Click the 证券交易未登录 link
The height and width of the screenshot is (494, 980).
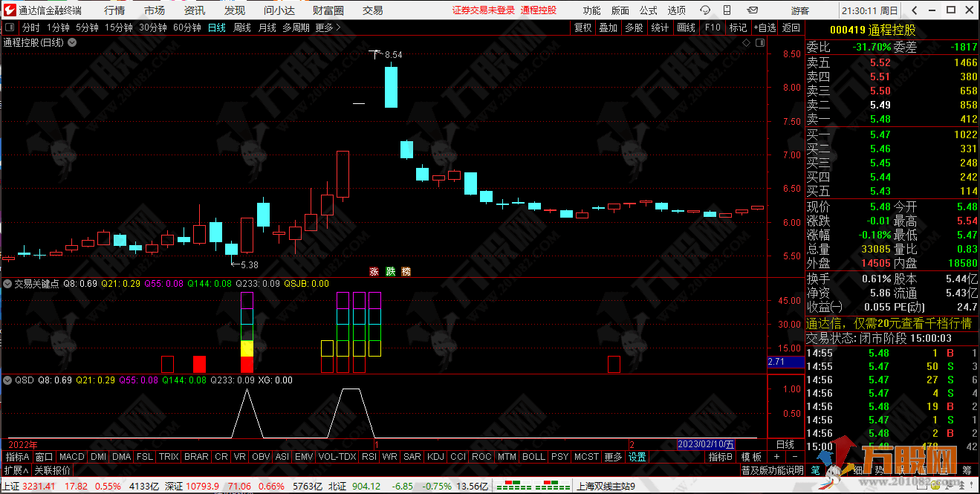click(484, 10)
